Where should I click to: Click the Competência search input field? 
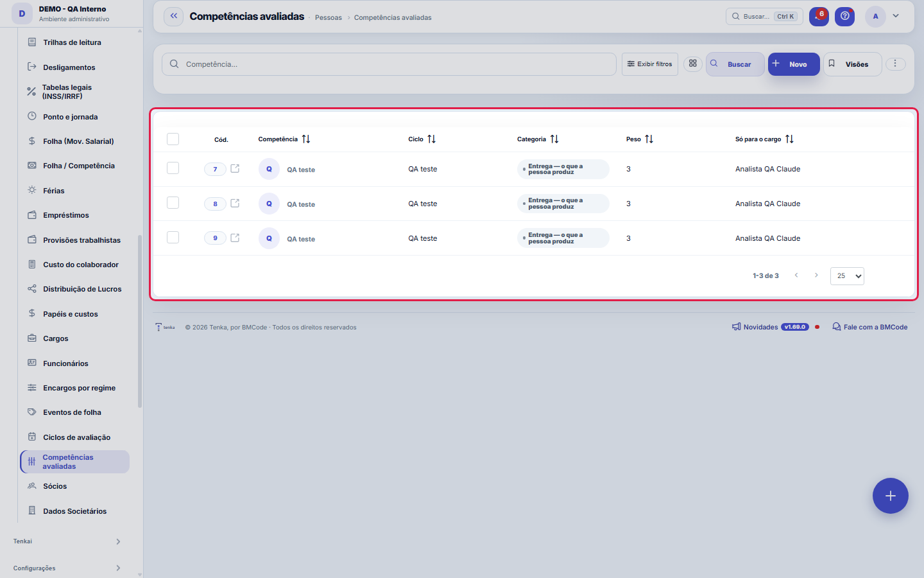(389, 64)
